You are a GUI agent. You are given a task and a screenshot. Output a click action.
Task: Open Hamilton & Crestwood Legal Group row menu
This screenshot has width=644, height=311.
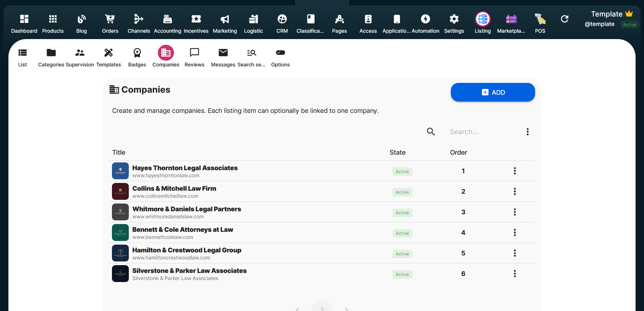tap(515, 253)
